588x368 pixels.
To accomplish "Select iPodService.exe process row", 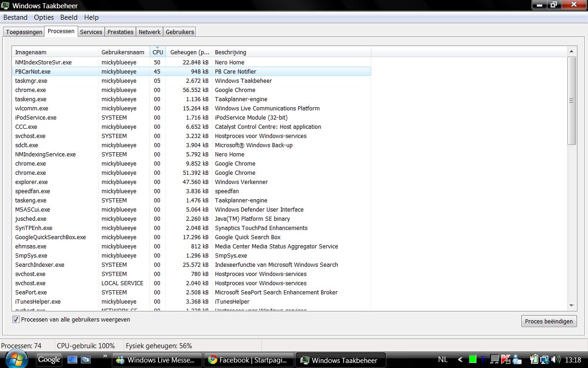I will pos(192,117).
